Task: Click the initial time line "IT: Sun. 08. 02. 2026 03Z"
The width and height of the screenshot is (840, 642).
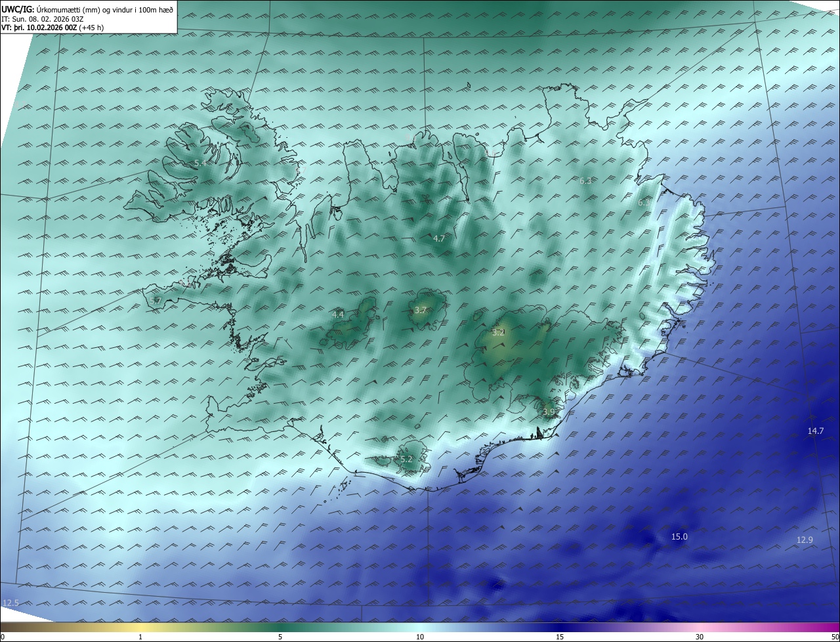Action: [43, 19]
